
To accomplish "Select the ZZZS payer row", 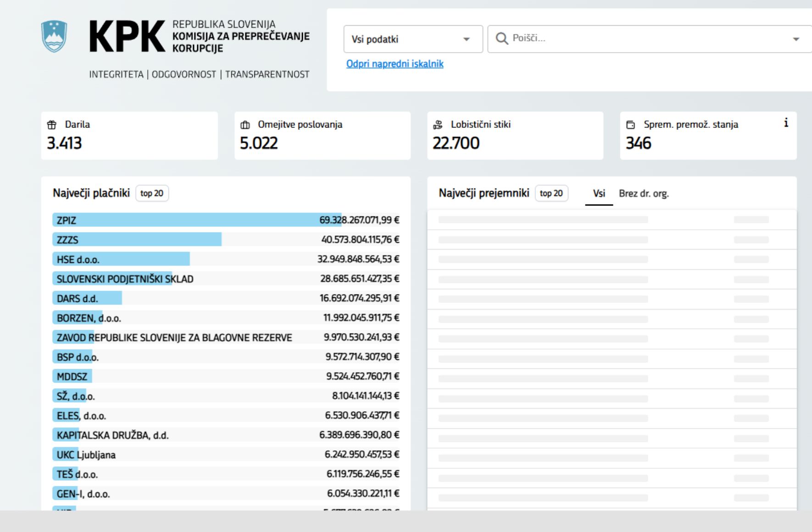I will 226,239.
